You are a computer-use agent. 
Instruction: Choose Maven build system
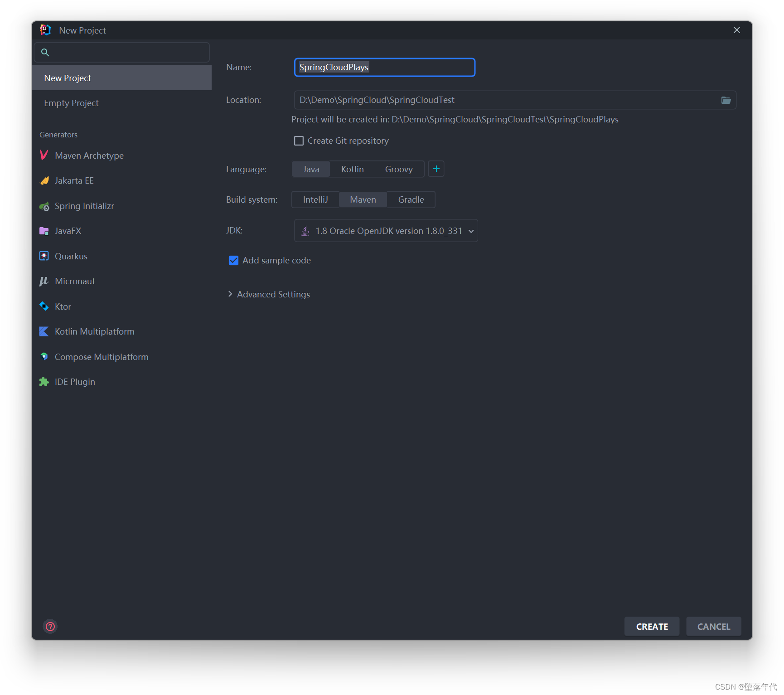[363, 199]
